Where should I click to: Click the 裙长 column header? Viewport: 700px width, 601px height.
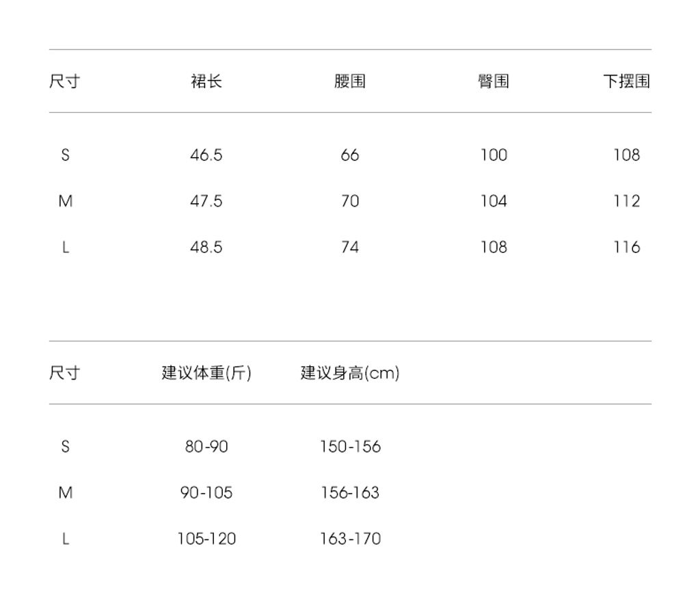pyautogui.click(x=206, y=82)
